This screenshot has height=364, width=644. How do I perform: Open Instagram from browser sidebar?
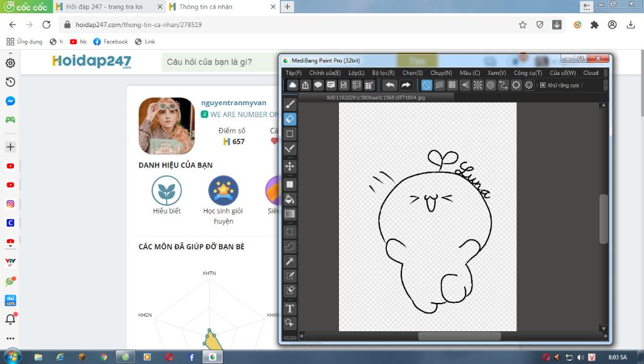click(x=10, y=203)
